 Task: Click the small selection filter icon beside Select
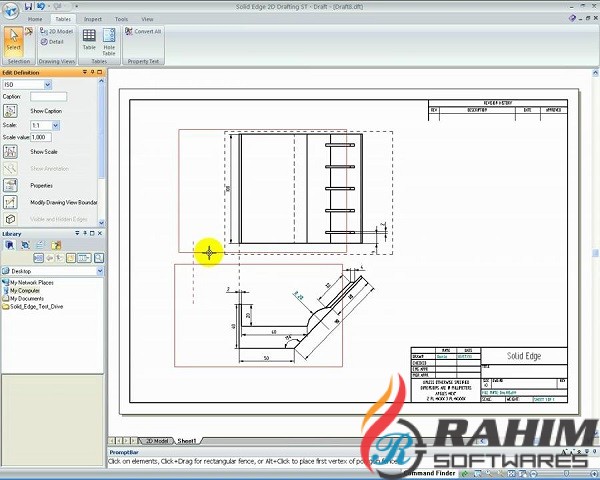point(29,31)
